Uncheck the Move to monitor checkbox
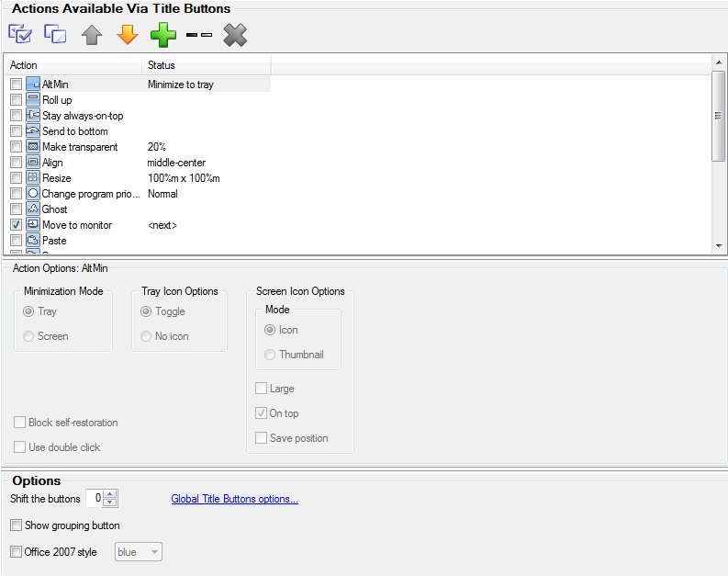The height and width of the screenshot is (576, 728). 17,224
